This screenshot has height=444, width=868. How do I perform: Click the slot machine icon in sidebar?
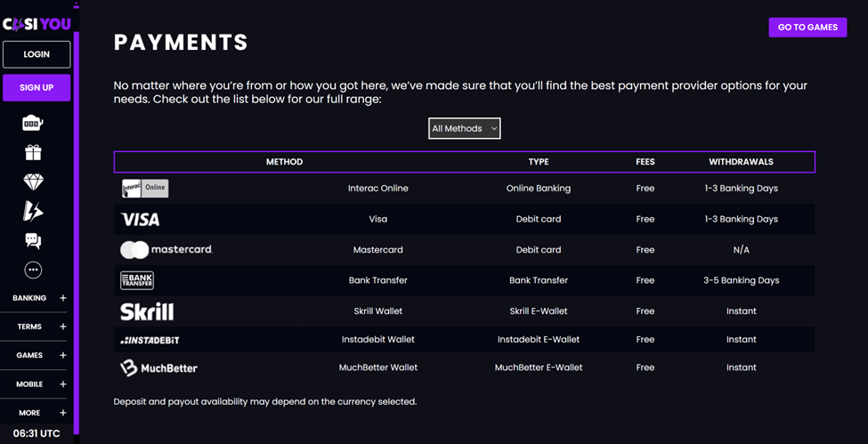pyautogui.click(x=33, y=123)
